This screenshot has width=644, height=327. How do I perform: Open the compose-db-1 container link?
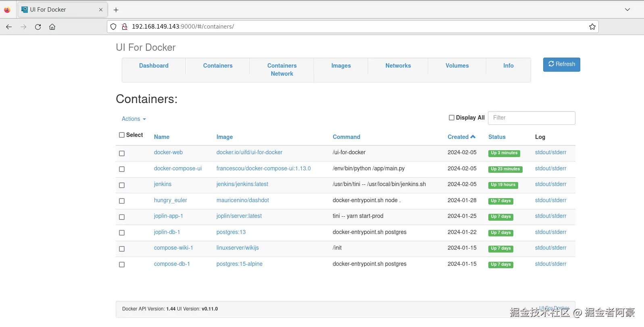tap(172, 264)
